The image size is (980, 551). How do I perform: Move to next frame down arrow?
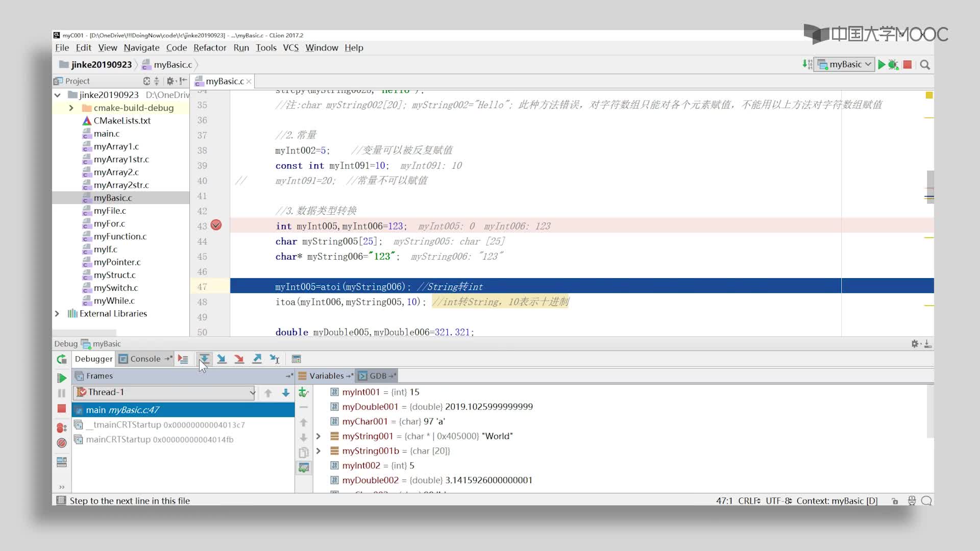[286, 393]
